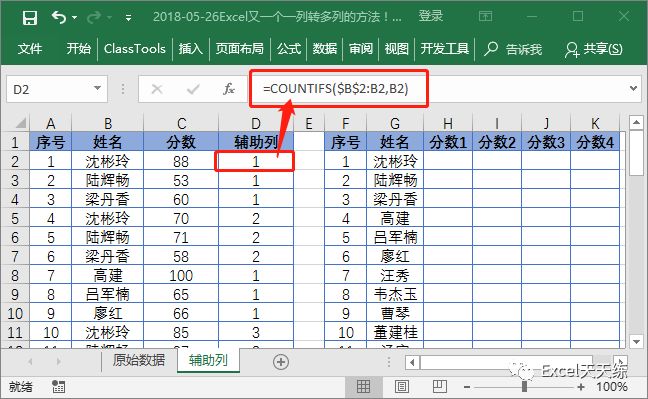Screen dimensions: 648x399
Task: Go to previous sheet tab arrow
Action: click(30, 362)
